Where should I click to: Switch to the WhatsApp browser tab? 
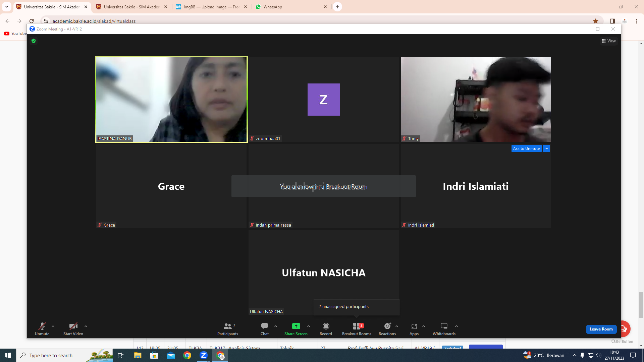pos(291,7)
